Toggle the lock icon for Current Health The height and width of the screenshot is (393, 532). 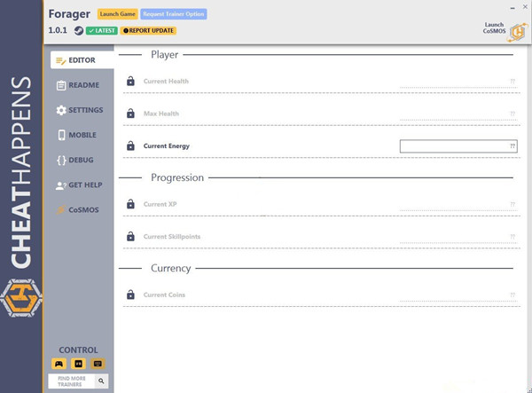click(x=130, y=81)
